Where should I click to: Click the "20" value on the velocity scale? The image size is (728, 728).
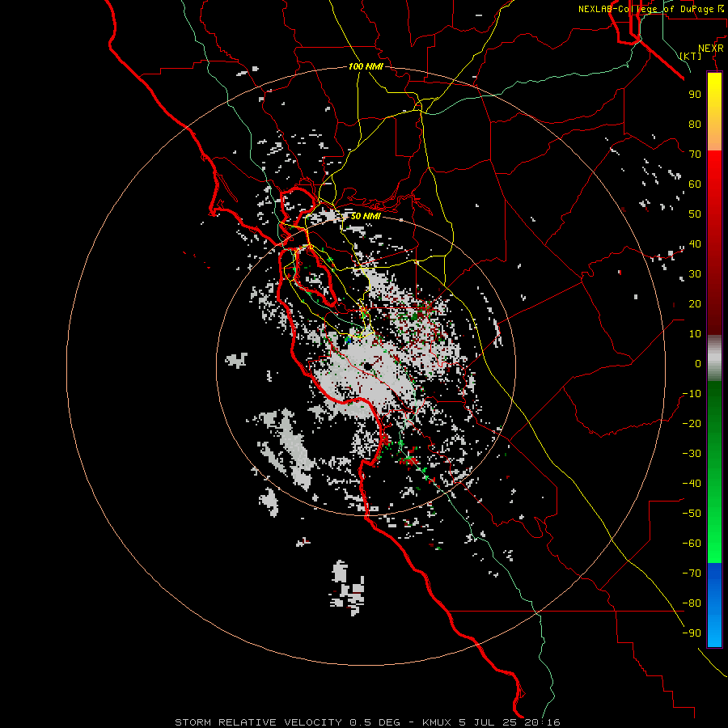tap(695, 303)
